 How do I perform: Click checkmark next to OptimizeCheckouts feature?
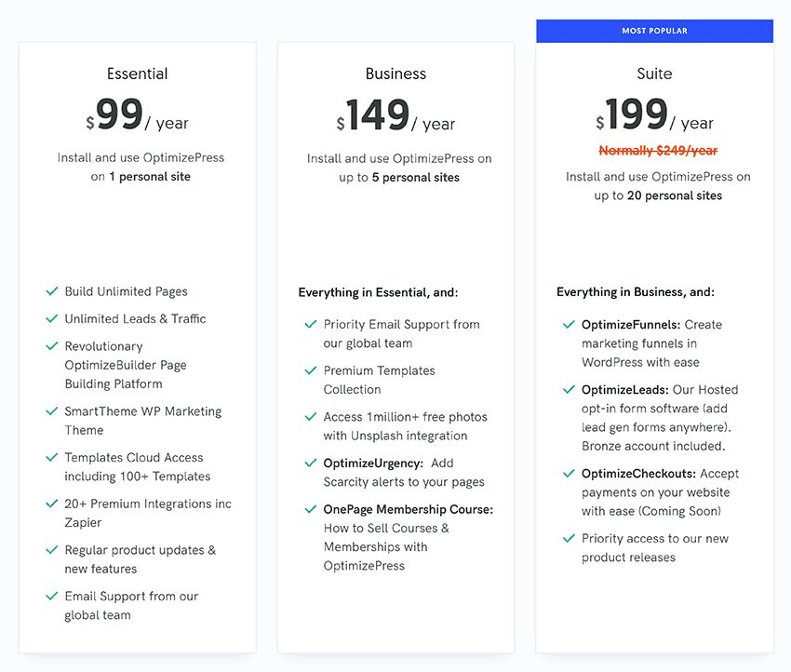[x=569, y=473]
